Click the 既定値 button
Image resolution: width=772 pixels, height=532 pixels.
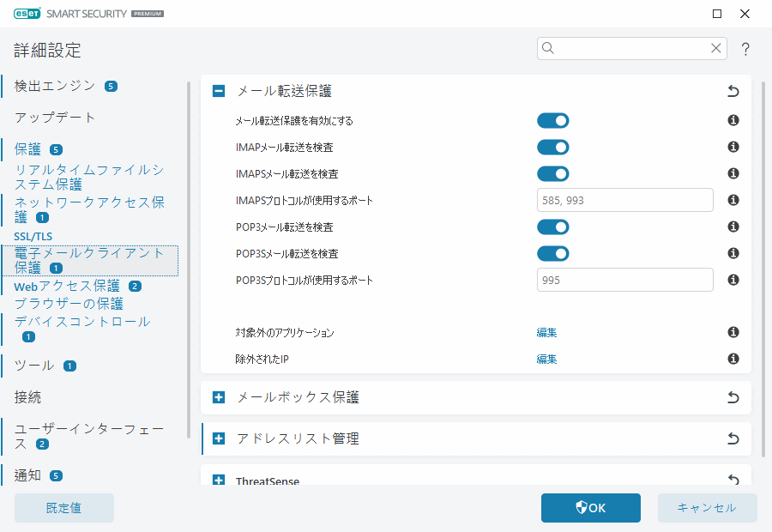click(x=63, y=507)
